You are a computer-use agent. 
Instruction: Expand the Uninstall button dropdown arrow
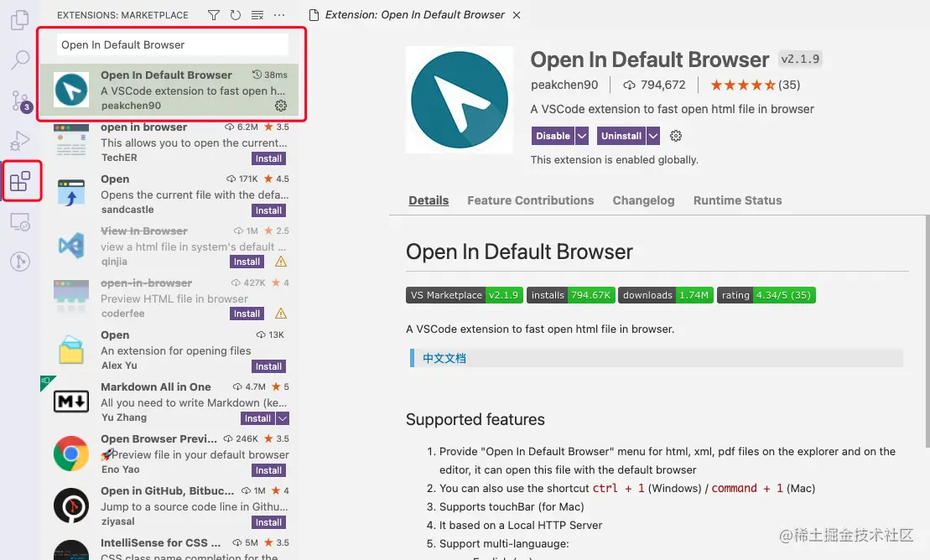tap(653, 136)
